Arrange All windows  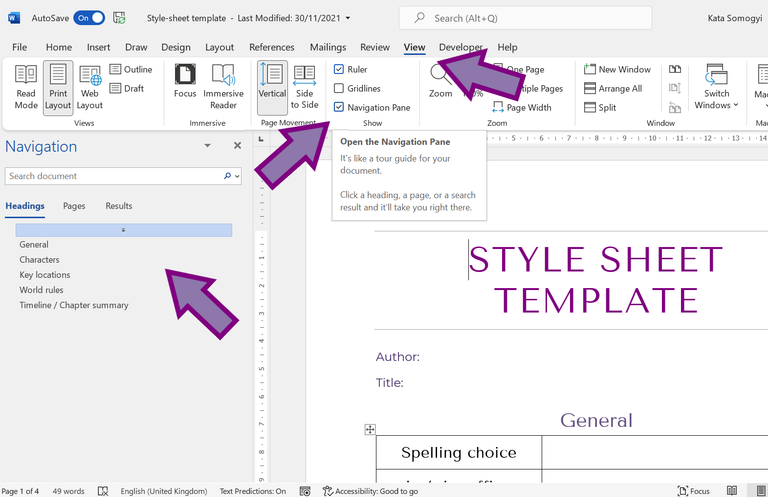coord(613,89)
